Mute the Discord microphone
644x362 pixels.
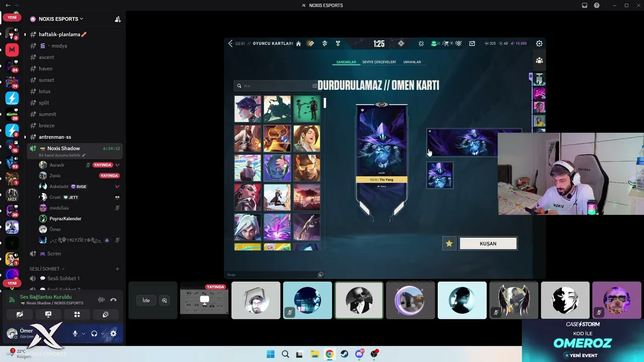click(75, 333)
